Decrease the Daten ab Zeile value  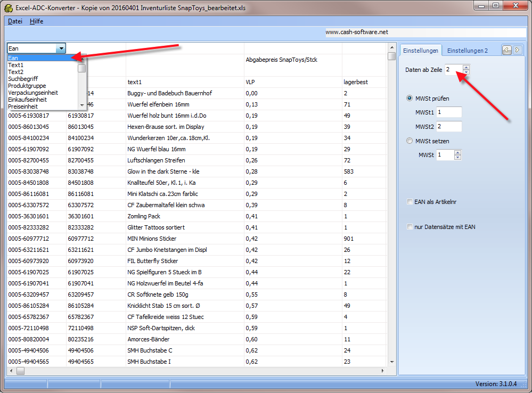click(x=466, y=72)
